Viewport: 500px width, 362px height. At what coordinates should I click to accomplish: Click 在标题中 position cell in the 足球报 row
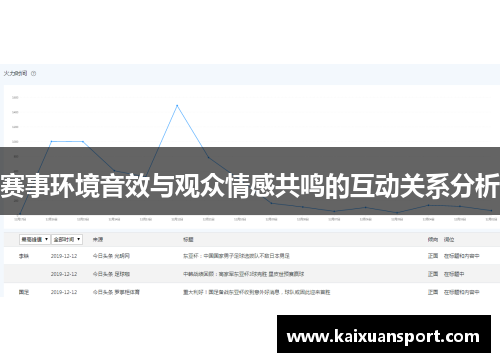454,274
